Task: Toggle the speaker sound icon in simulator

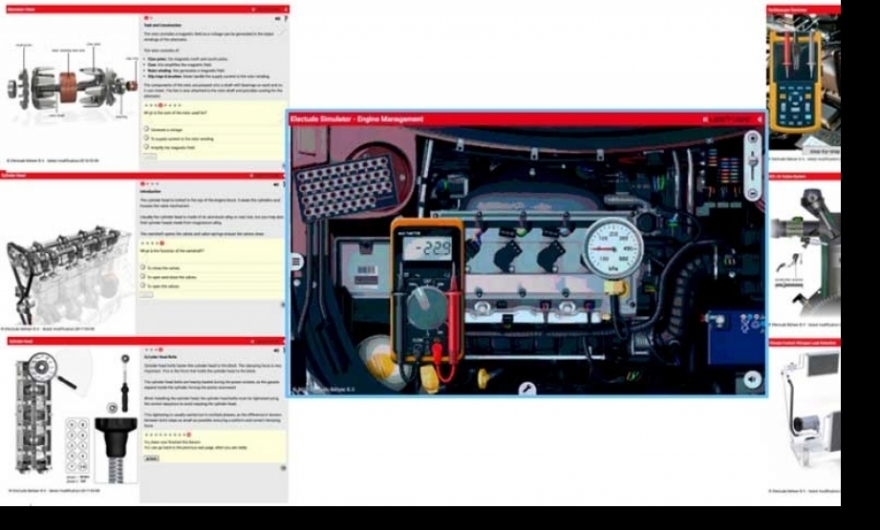Action: (751, 379)
